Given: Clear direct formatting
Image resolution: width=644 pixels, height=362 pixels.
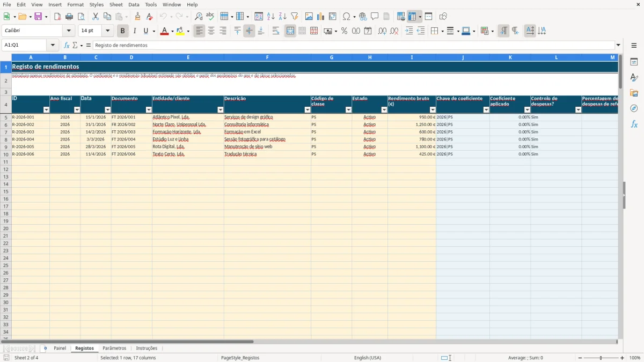Looking at the screenshot, I should click(x=150, y=17).
